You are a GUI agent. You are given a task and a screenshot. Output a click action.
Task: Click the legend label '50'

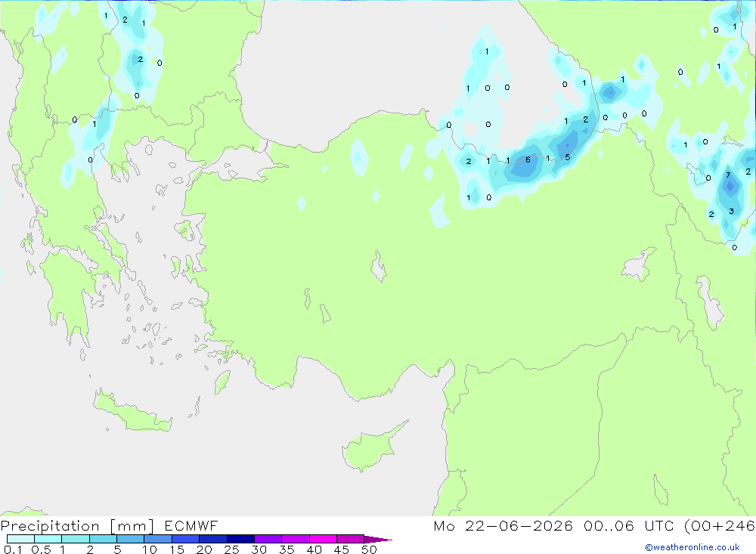pos(369,549)
